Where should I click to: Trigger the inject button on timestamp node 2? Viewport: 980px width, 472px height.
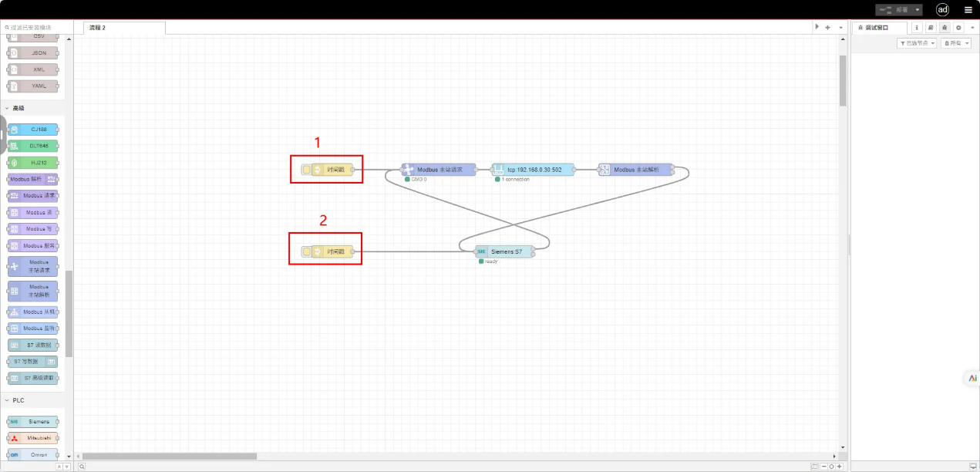[306, 251]
